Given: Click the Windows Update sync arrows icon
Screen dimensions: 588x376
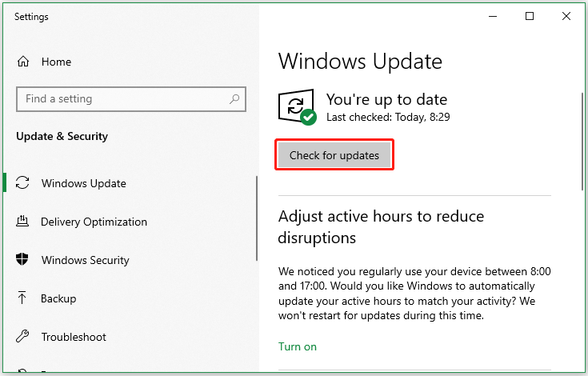Looking at the screenshot, I should tap(22, 183).
